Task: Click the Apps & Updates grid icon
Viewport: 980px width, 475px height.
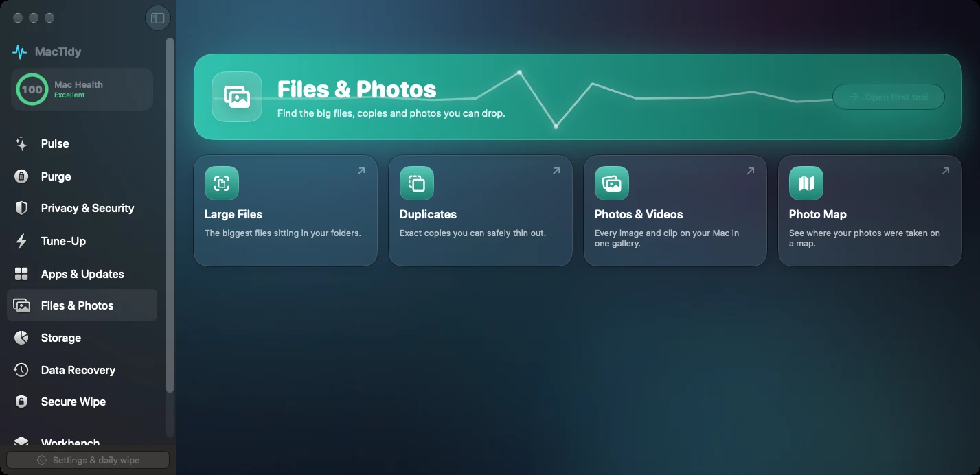Action: click(21, 274)
